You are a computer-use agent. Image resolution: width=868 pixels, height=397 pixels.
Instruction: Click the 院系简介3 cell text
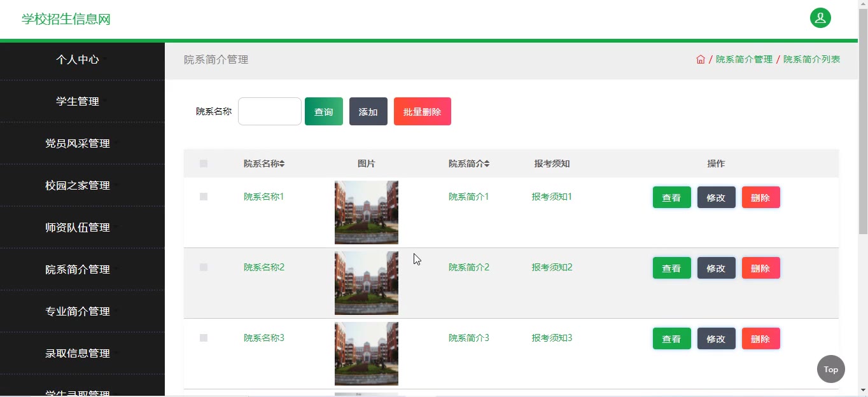[469, 338]
